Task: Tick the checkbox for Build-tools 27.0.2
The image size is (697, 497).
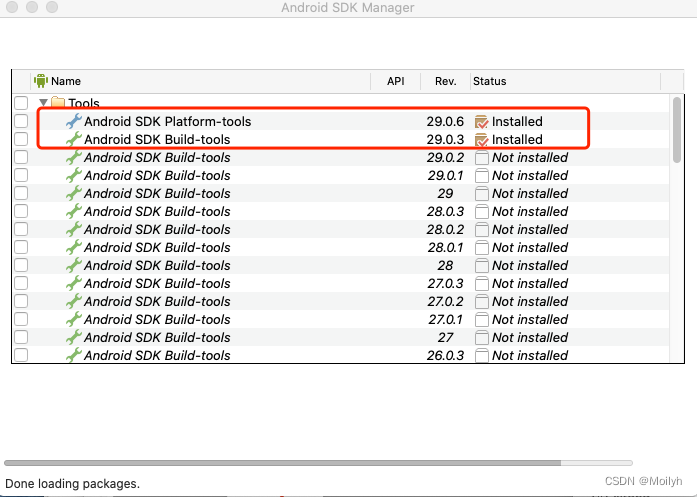Action: [21, 301]
